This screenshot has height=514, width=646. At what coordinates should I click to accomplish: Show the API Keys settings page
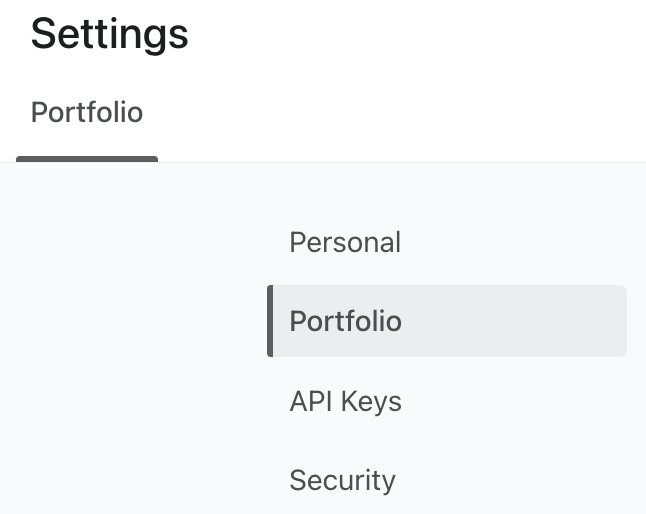point(345,401)
